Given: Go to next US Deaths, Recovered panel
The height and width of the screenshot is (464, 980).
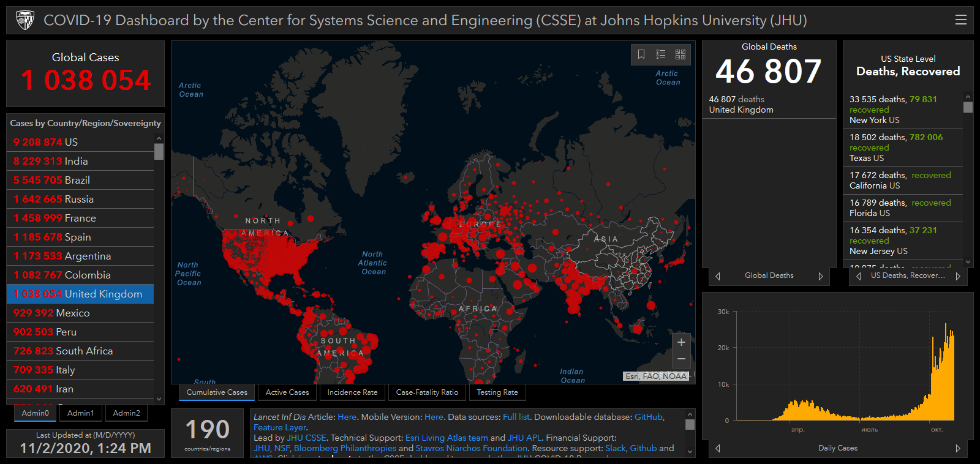Looking at the screenshot, I should tap(958, 276).
